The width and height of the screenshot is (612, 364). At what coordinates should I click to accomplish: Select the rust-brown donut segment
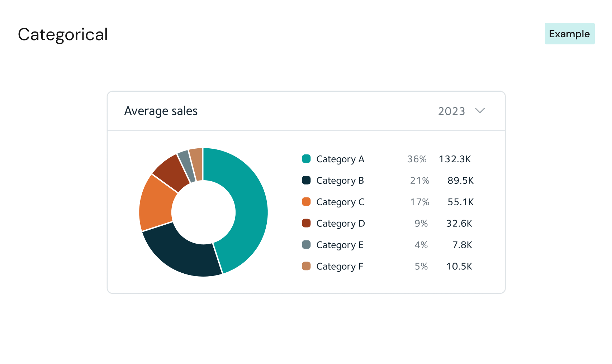pos(170,171)
